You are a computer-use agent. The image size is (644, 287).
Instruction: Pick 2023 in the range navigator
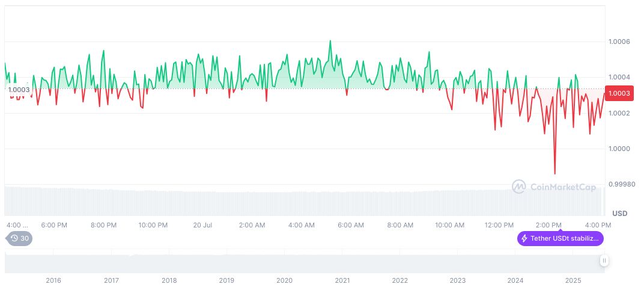[458, 280]
